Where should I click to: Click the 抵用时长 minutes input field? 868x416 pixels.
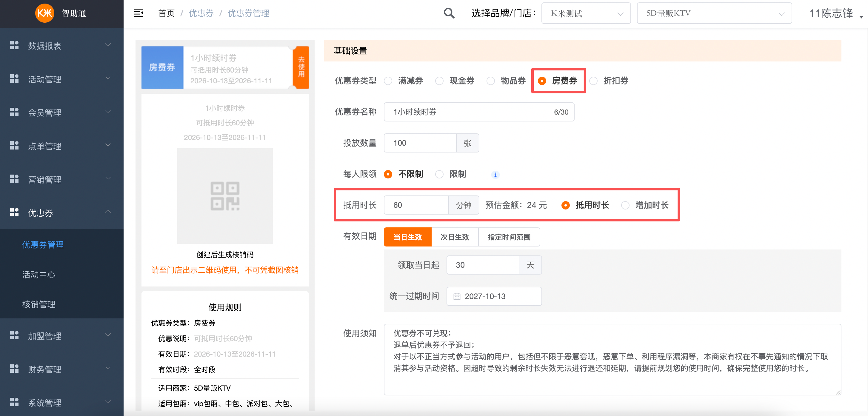click(416, 205)
